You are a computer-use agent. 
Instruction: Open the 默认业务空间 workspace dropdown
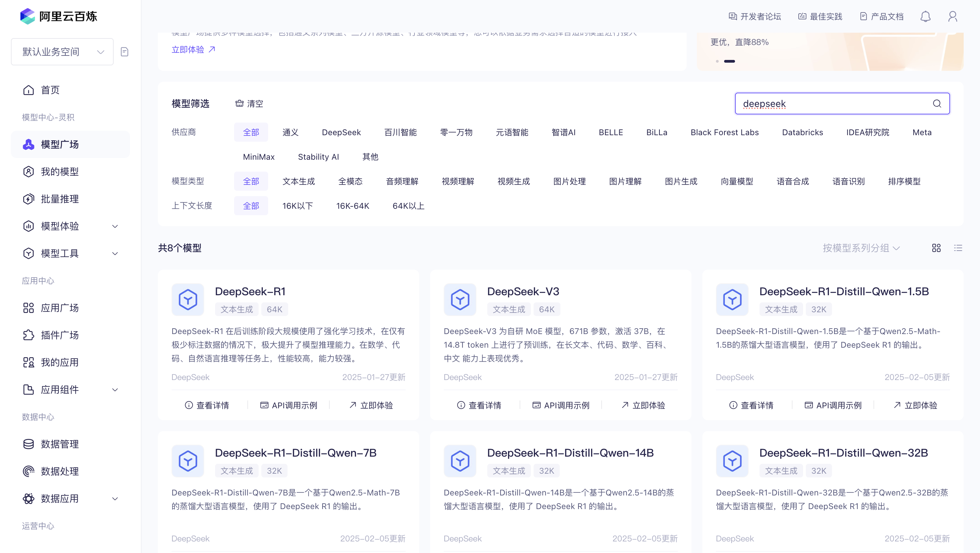[62, 52]
